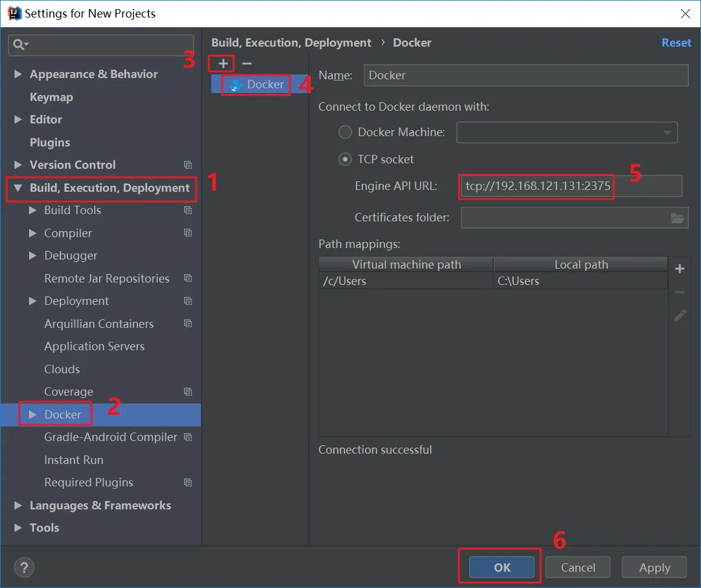Cancel the settings dialog

(x=578, y=567)
